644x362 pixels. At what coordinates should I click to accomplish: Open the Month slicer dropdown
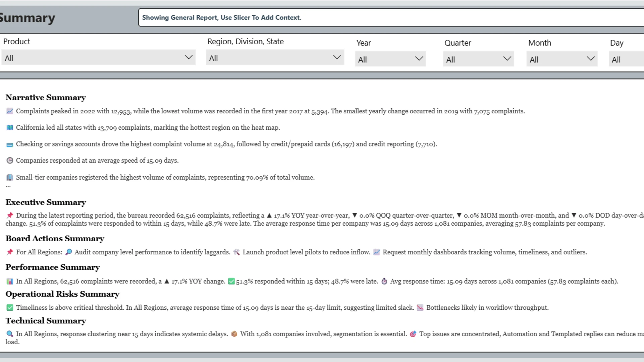tap(562, 59)
